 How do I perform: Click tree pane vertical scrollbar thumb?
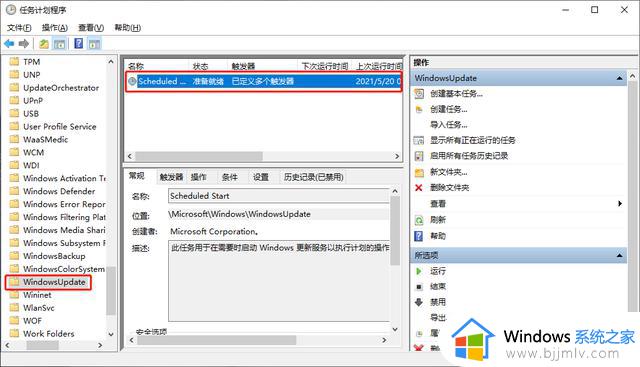111,291
